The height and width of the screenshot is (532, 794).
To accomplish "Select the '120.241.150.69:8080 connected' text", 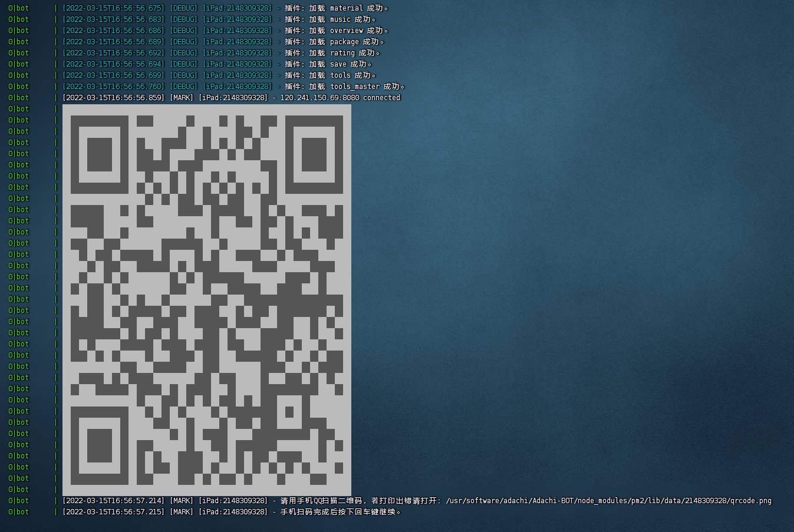I will click(340, 98).
